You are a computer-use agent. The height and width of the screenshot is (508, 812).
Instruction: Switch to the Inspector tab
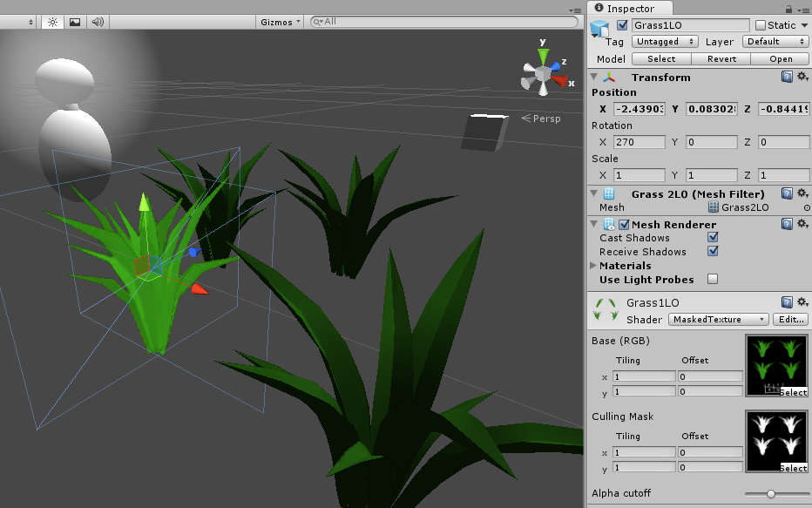pyautogui.click(x=631, y=9)
